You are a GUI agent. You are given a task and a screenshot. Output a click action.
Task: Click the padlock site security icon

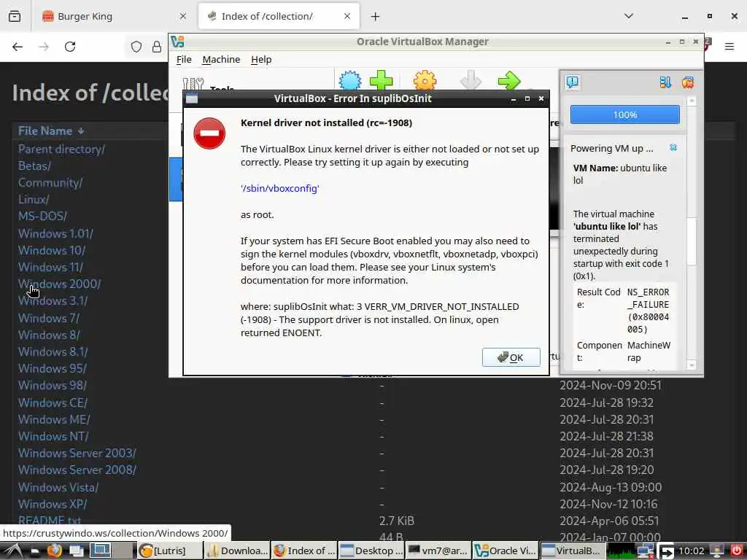pyautogui.click(x=156, y=47)
